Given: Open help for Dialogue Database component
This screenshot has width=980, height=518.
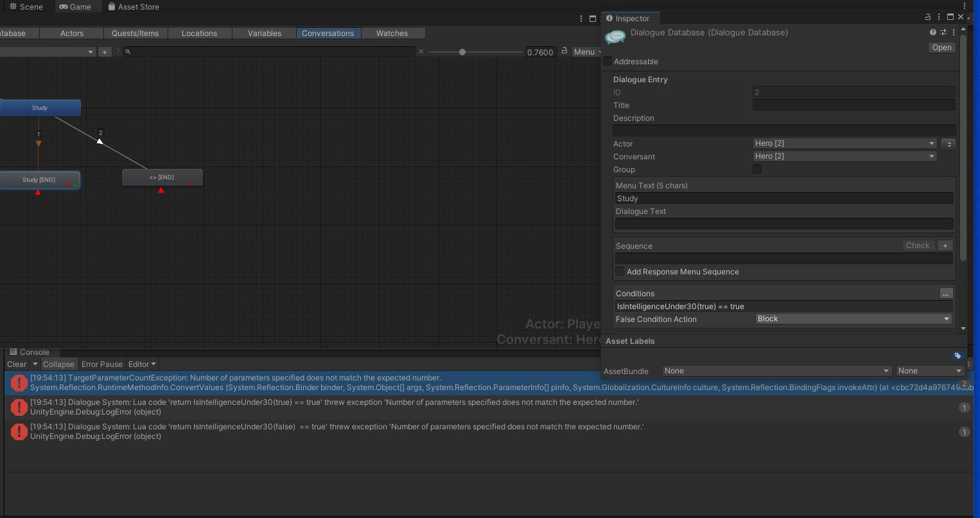Looking at the screenshot, I should pos(933,32).
